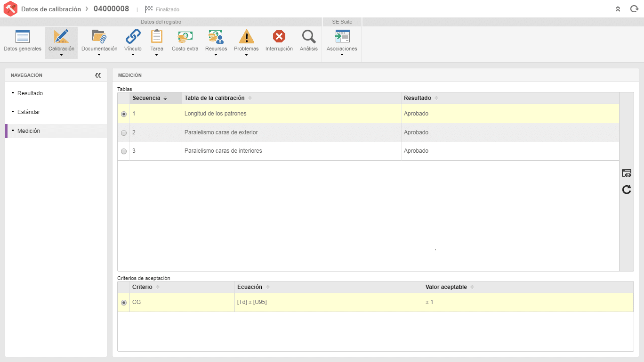Open Estándar in navigation panel

click(x=29, y=112)
